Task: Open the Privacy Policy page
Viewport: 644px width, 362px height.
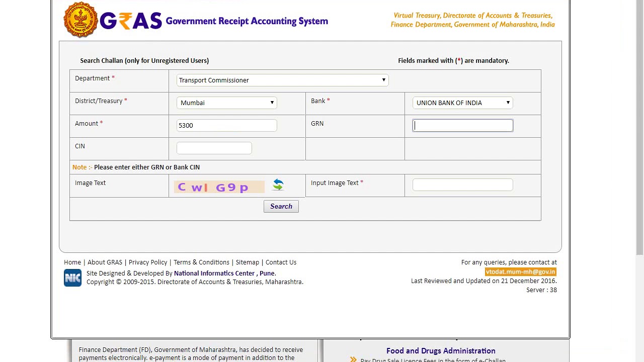Action: point(148,262)
